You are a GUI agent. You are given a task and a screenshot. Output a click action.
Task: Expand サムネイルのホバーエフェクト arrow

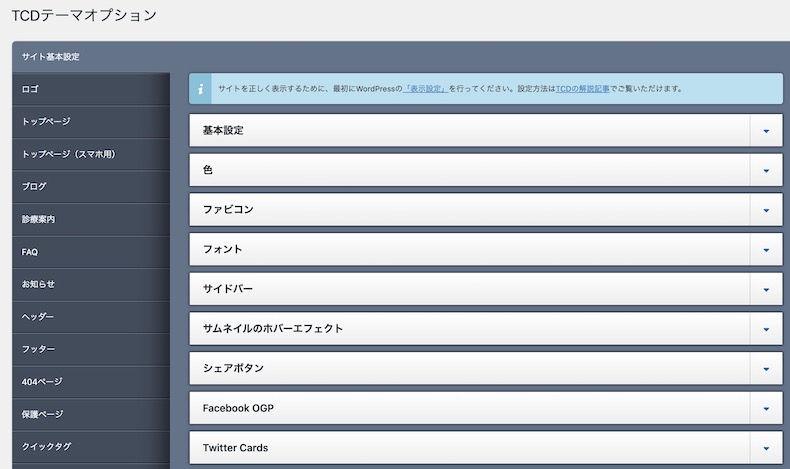point(766,329)
